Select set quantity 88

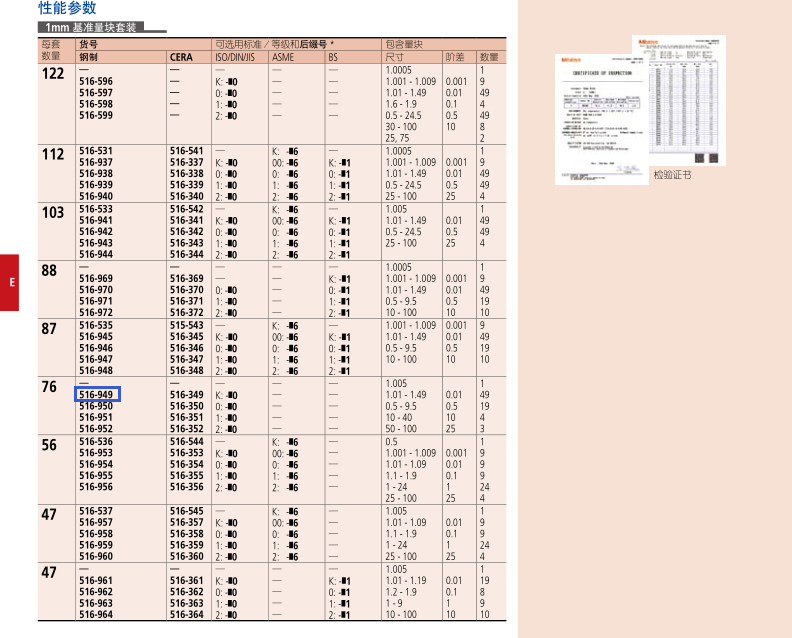coord(49,271)
